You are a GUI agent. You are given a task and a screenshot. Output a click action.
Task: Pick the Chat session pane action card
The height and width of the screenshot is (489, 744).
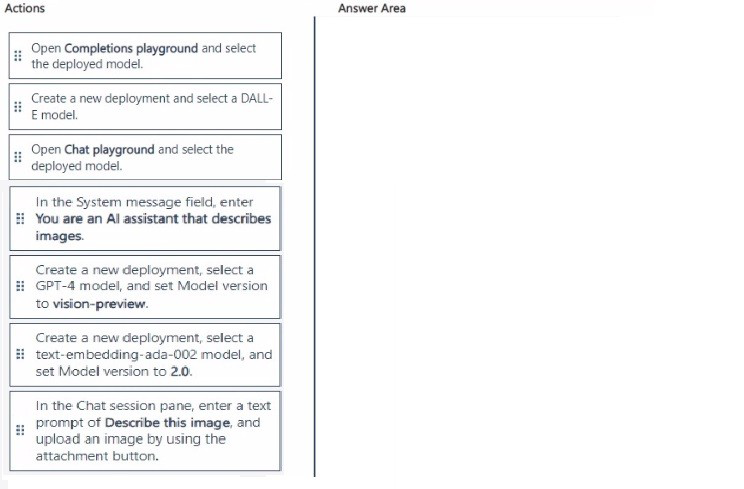point(150,430)
